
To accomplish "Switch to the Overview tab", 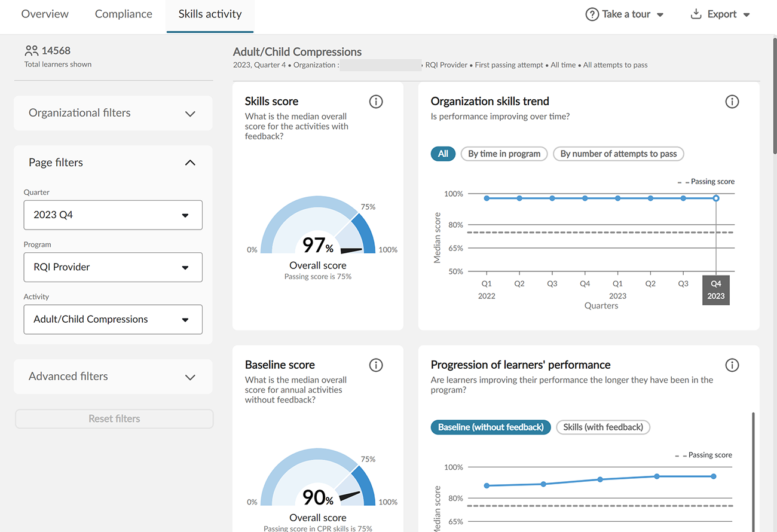I will click(45, 14).
